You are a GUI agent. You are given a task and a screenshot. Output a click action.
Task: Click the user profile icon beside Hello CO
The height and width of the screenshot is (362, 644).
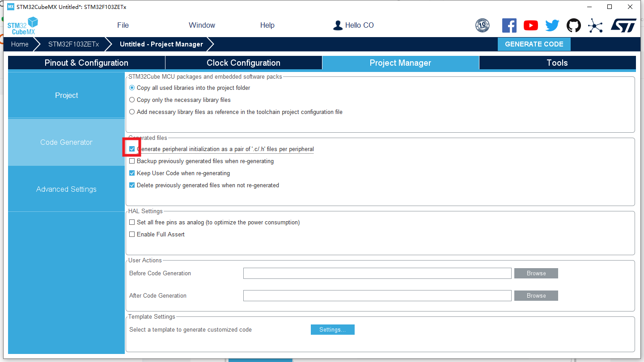tap(338, 25)
